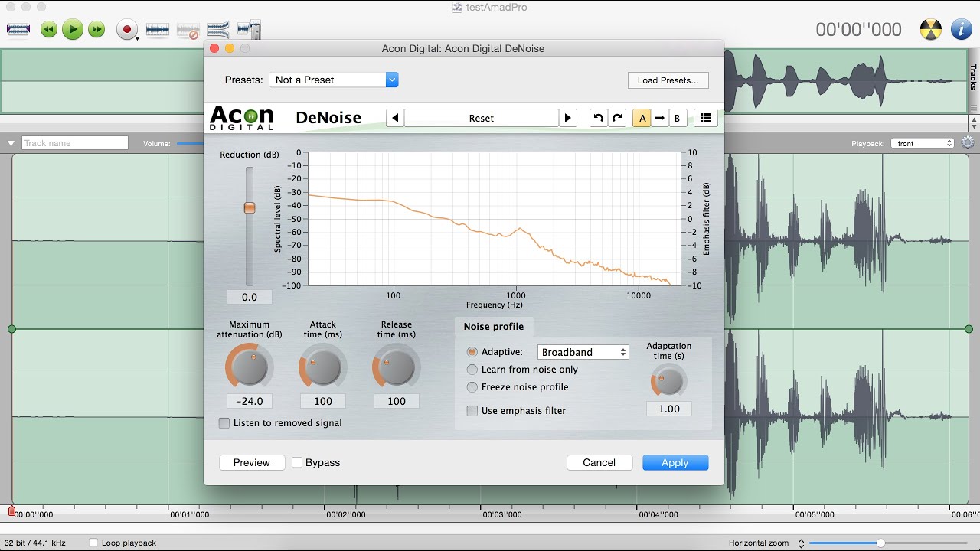Open the DeNoise list menu icon
The image size is (980, 551).
[x=706, y=118]
